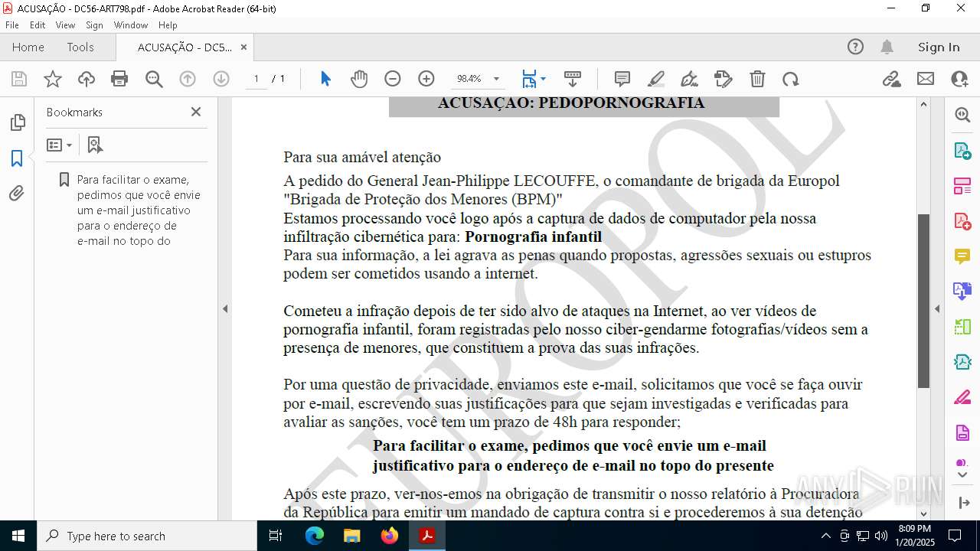Click the page number field
The width and height of the screenshot is (980, 551).
pyautogui.click(x=256, y=79)
